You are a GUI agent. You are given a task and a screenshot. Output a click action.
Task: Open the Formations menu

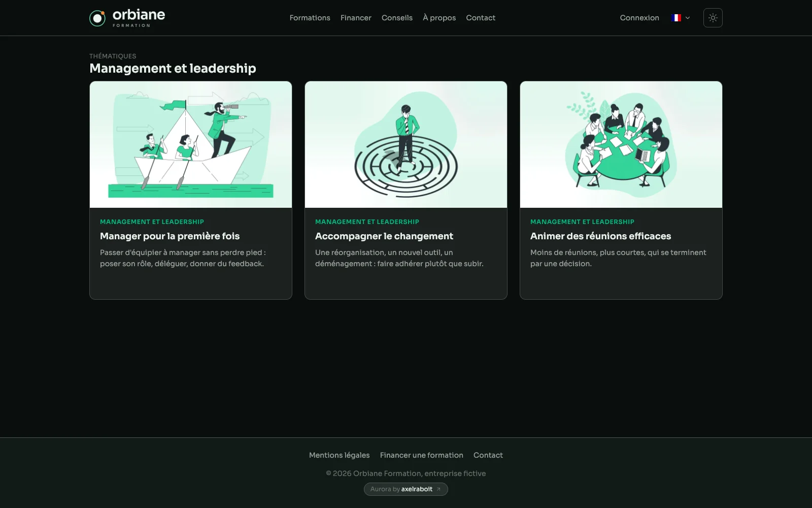tap(310, 18)
